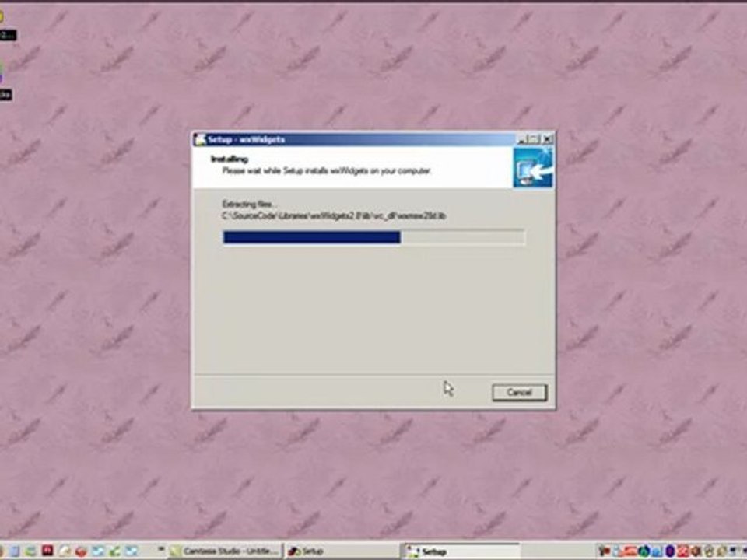Click the active pressed Setup taskbar button
The height and width of the screenshot is (560, 747).
click(460, 551)
